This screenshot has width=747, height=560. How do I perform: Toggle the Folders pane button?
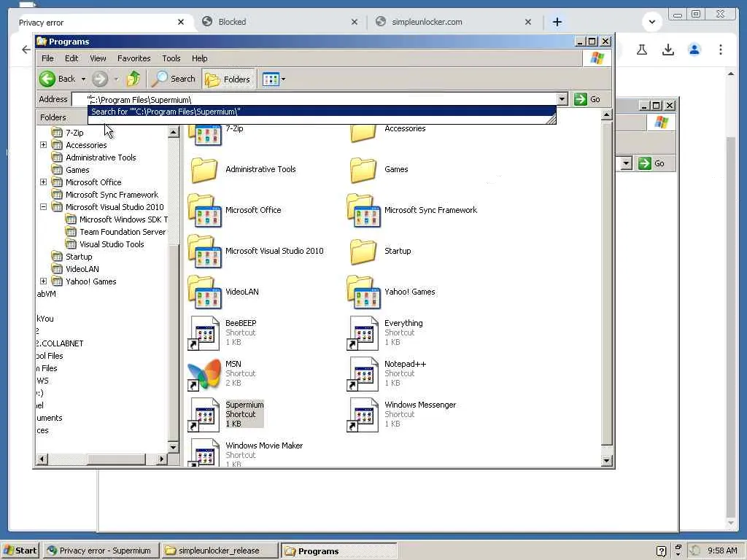(x=228, y=79)
